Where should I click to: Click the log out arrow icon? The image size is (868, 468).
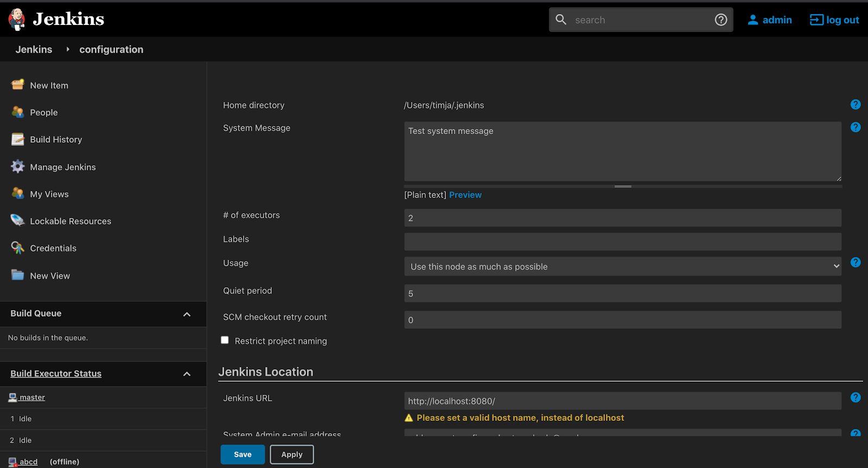tap(816, 20)
